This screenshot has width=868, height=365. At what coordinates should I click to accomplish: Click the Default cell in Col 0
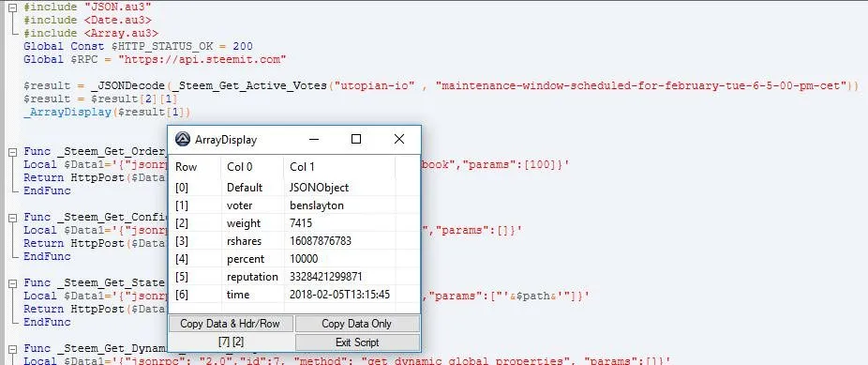pos(252,188)
